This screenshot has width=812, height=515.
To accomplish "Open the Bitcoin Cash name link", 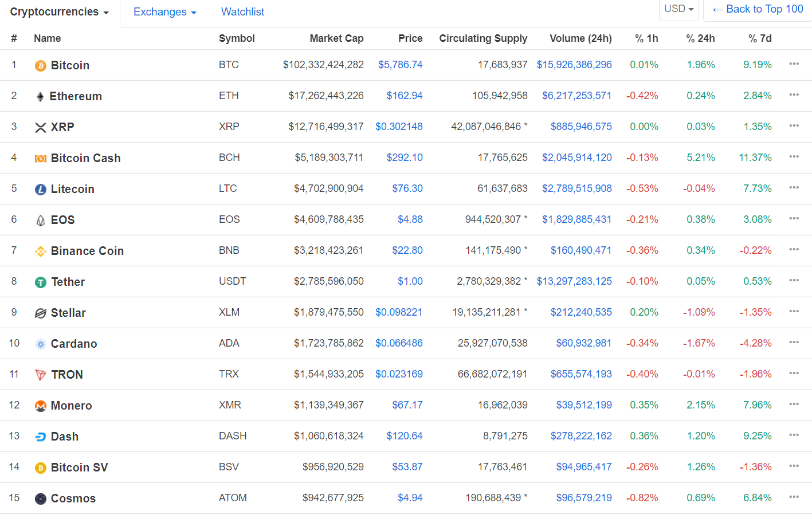I will coord(85,158).
